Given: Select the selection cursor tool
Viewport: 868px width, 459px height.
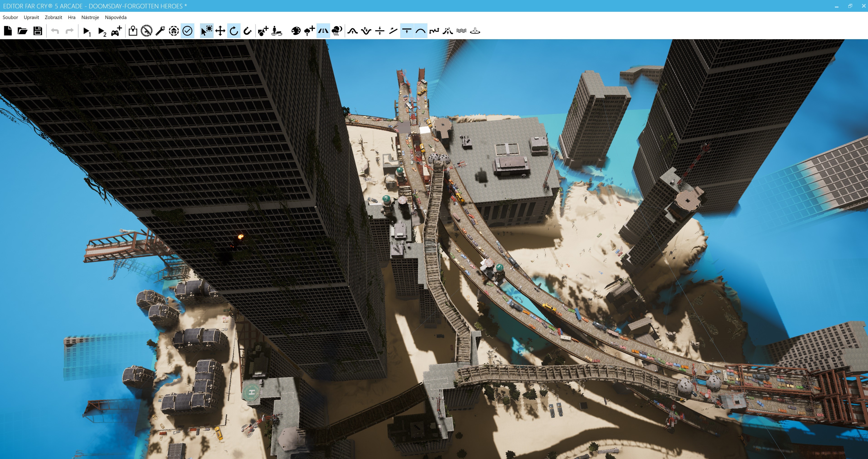Looking at the screenshot, I should pos(206,31).
